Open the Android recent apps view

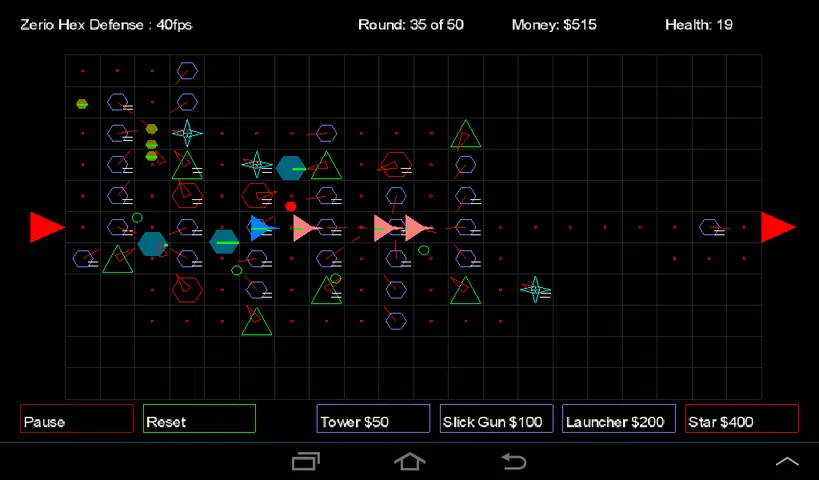(305, 461)
